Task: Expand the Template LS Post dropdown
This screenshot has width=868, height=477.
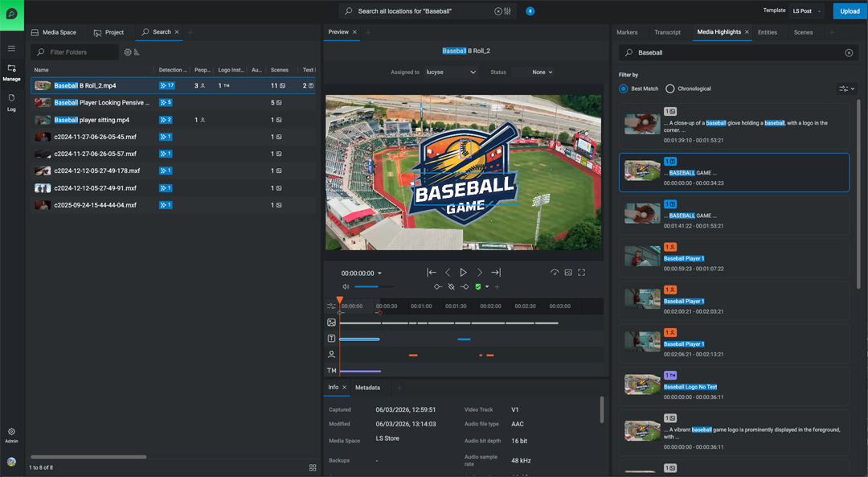Action: [806, 11]
